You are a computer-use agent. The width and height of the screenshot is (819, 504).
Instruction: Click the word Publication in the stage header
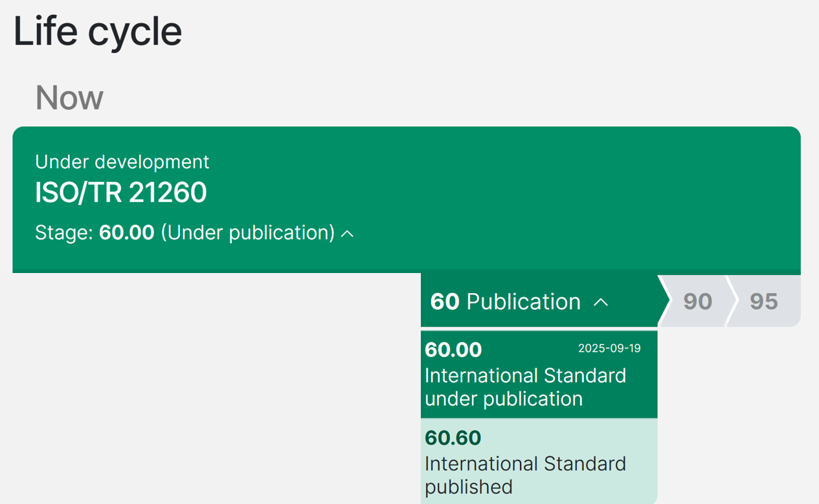point(523,301)
